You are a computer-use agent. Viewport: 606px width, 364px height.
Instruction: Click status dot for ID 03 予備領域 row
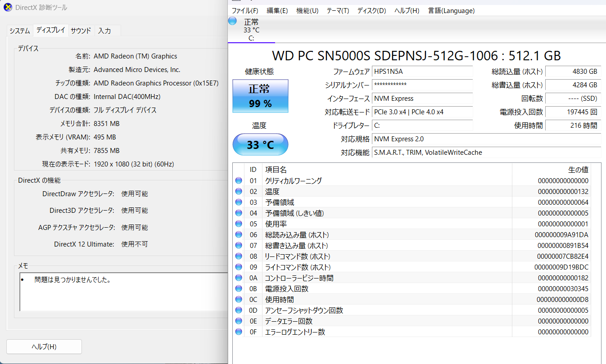coord(239,202)
